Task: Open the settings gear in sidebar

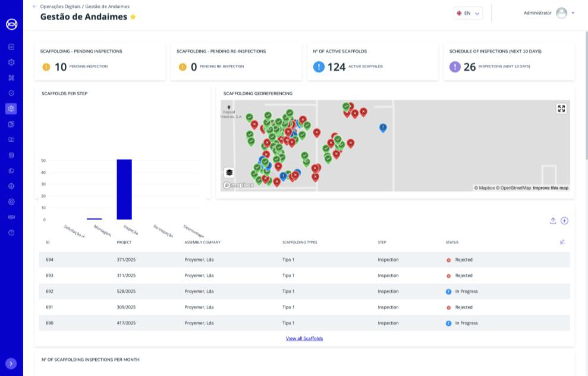Action: click(x=11, y=202)
